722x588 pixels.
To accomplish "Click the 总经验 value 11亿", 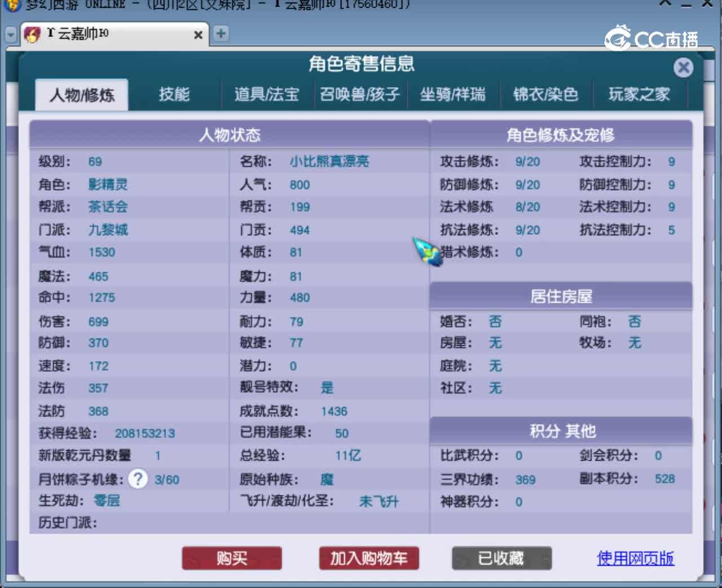I will click(x=348, y=455).
